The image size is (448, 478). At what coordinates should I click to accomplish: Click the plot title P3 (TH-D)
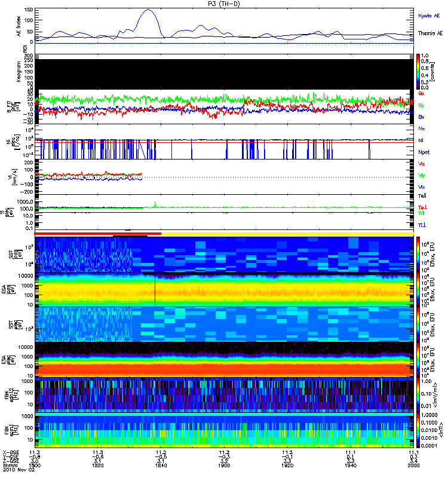(x=224, y=4)
